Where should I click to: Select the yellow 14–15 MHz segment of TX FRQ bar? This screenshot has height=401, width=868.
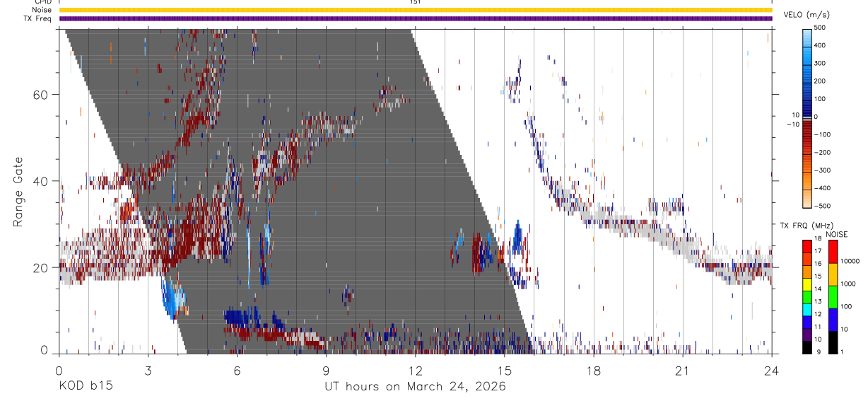(x=807, y=284)
